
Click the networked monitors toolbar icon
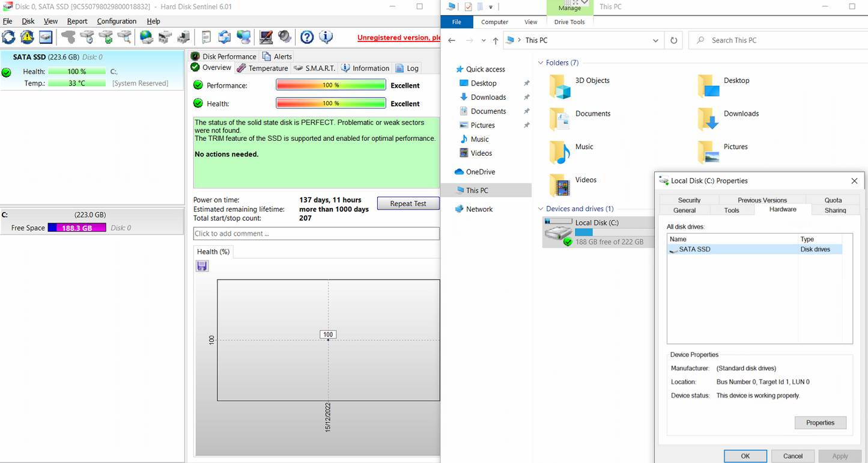click(x=243, y=37)
